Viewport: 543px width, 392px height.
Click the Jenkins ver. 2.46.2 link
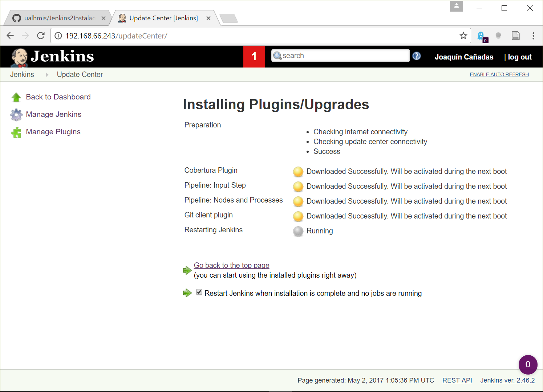507,380
